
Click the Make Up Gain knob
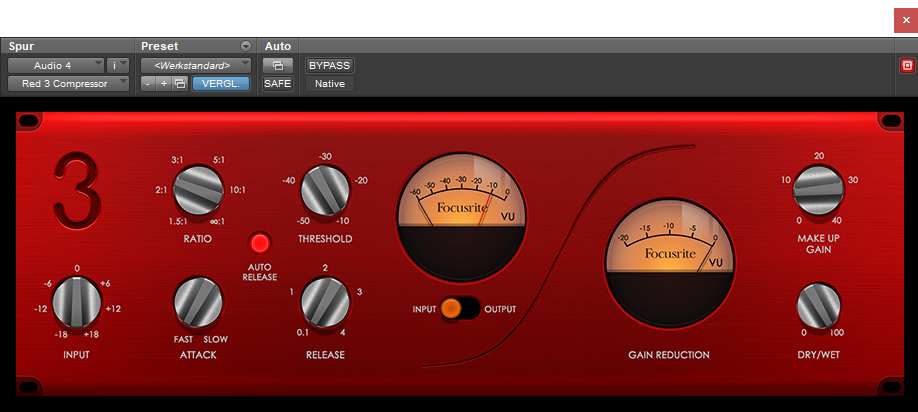point(818,190)
